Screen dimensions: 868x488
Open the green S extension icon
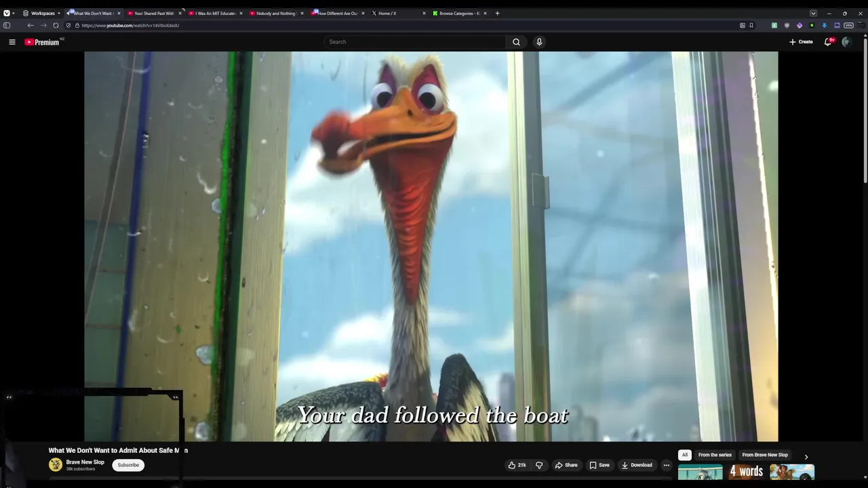click(774, 25)
